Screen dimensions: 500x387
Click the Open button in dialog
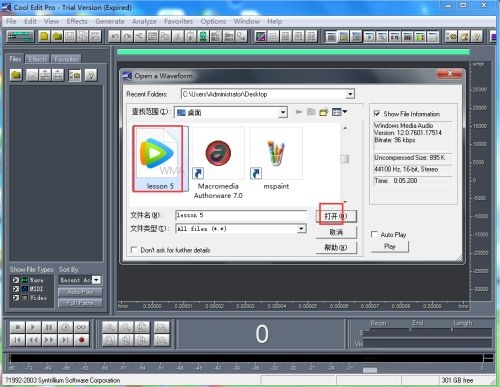pos(336,216)
